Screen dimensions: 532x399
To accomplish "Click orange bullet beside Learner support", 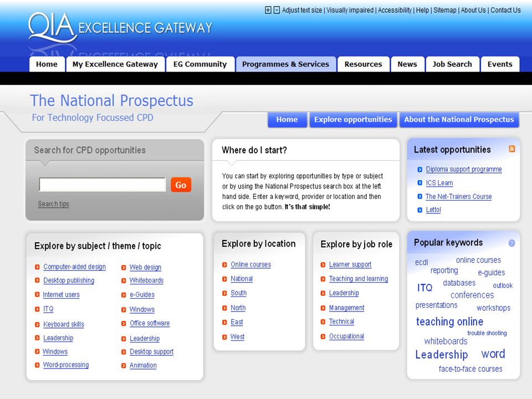I will point(323,265).
